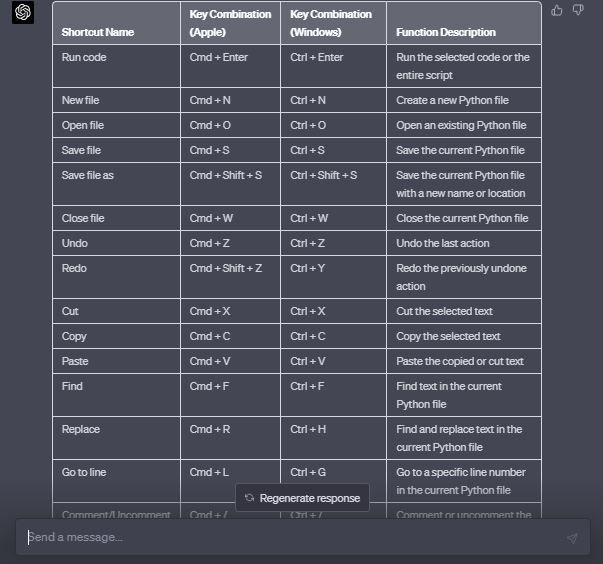Click the Run code table cell
This screenshot has height=564, width=603.
point(116,66)
